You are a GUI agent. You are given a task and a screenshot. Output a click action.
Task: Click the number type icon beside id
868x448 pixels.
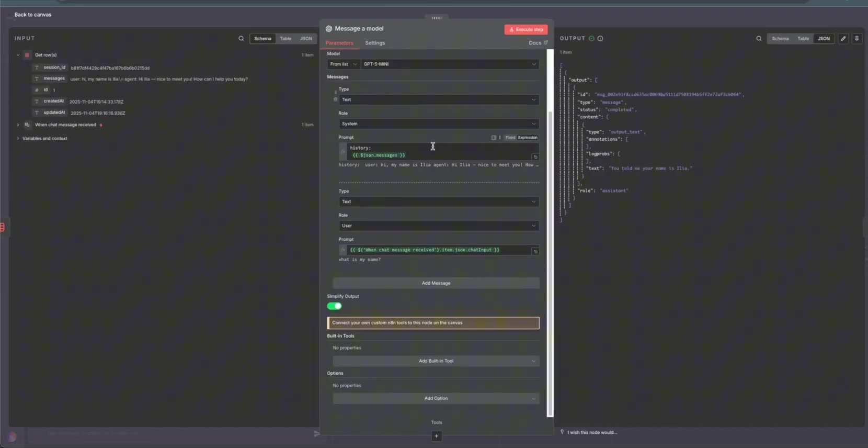coord(37,90)
